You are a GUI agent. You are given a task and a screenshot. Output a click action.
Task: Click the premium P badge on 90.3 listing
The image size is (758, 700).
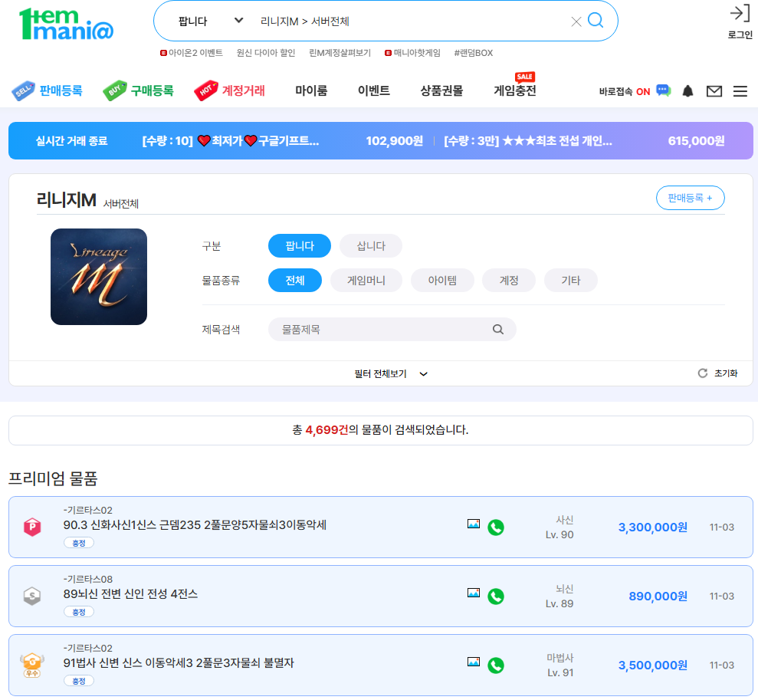32,527
